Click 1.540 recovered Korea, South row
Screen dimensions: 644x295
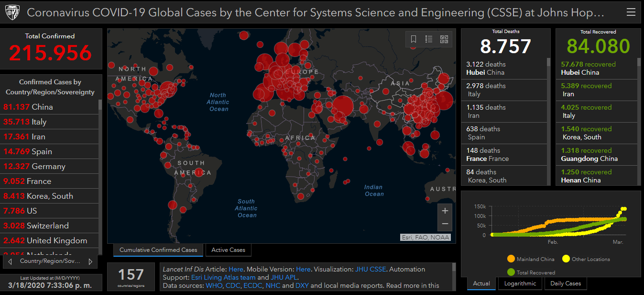coord(597,133)
